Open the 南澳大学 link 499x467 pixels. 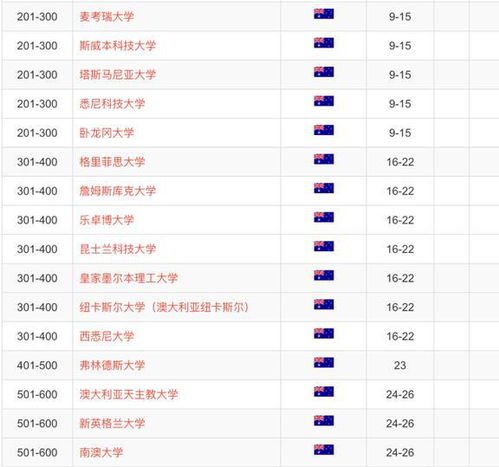[x=101, y=452]
